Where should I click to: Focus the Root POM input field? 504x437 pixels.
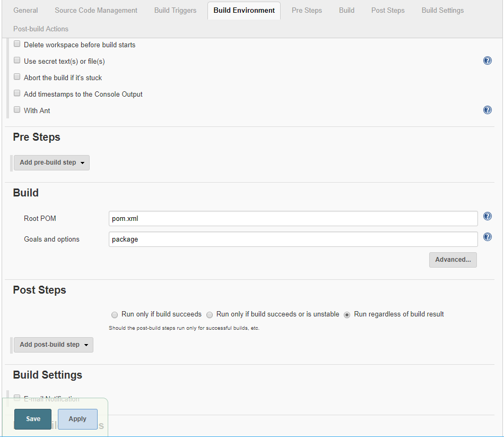(x=293, y=219)
